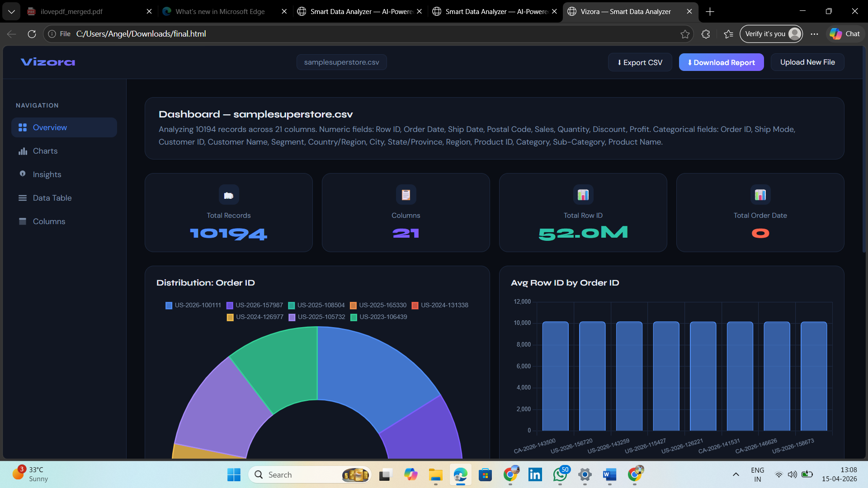Click the Total Row ID chart icon
Viewport: 868px width, 488px height.
(583, 195)
